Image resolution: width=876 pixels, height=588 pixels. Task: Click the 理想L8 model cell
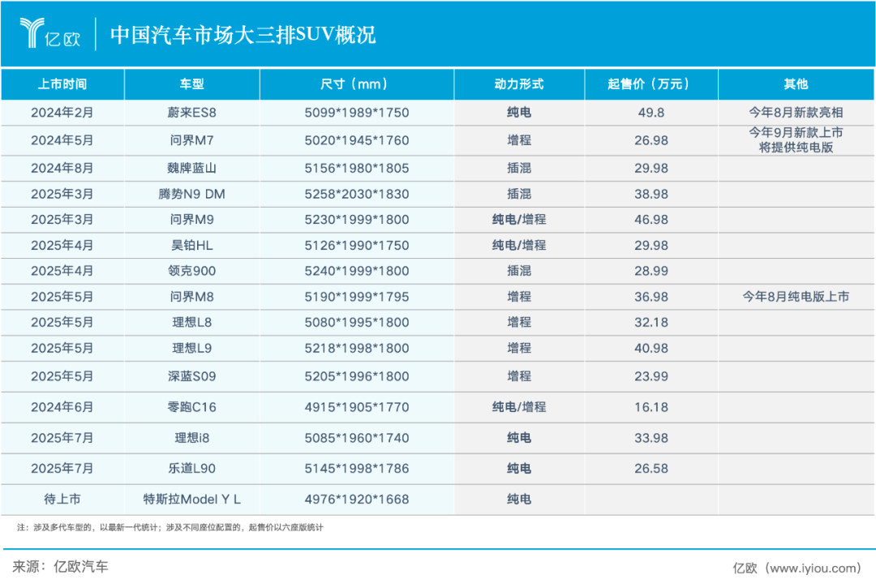pyautogui.click(x=191, y=322)
